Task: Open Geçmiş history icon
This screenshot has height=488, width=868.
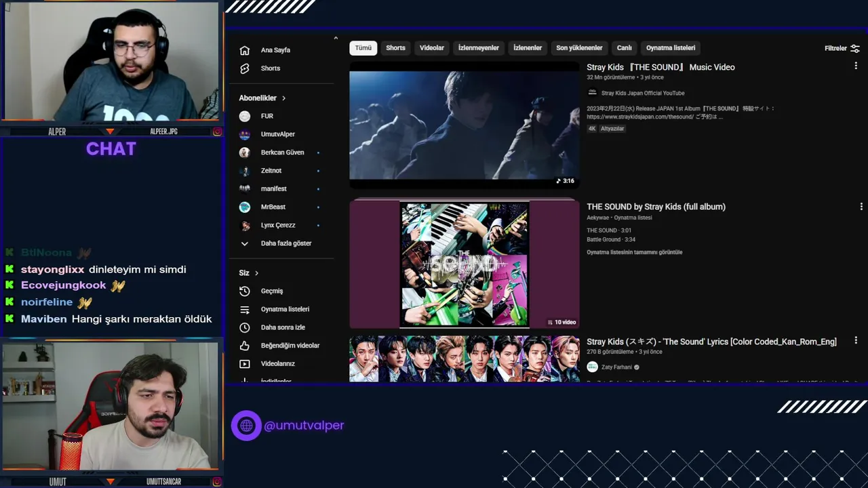Action: [245, 291]
